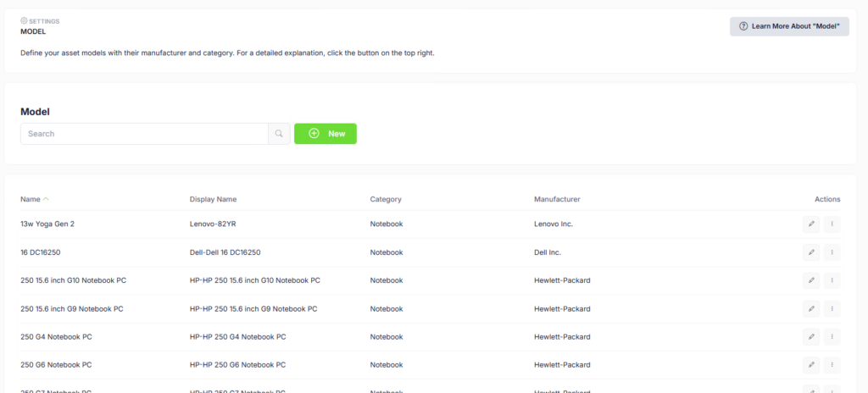Edit the 13w Yoga Gen 2 model

click(811, 224)
